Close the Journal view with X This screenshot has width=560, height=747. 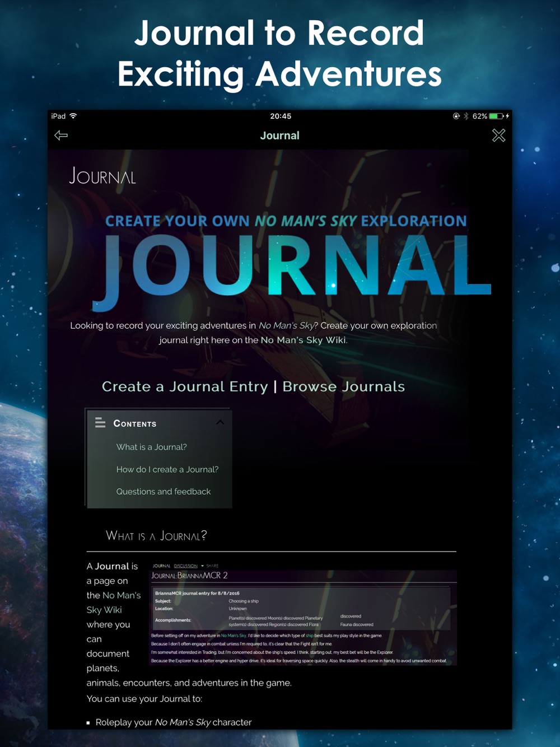tap(498, 136)
